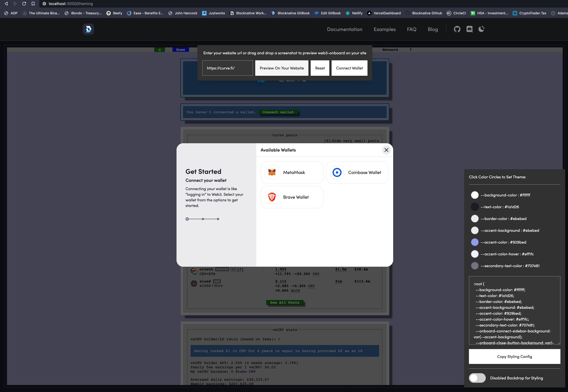Bookmark the page with toolbar icon

[33, 4]
